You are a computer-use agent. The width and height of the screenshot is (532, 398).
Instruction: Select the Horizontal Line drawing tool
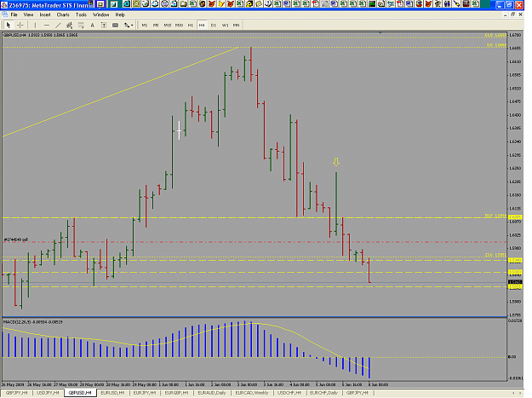click(x=47, y=25)
